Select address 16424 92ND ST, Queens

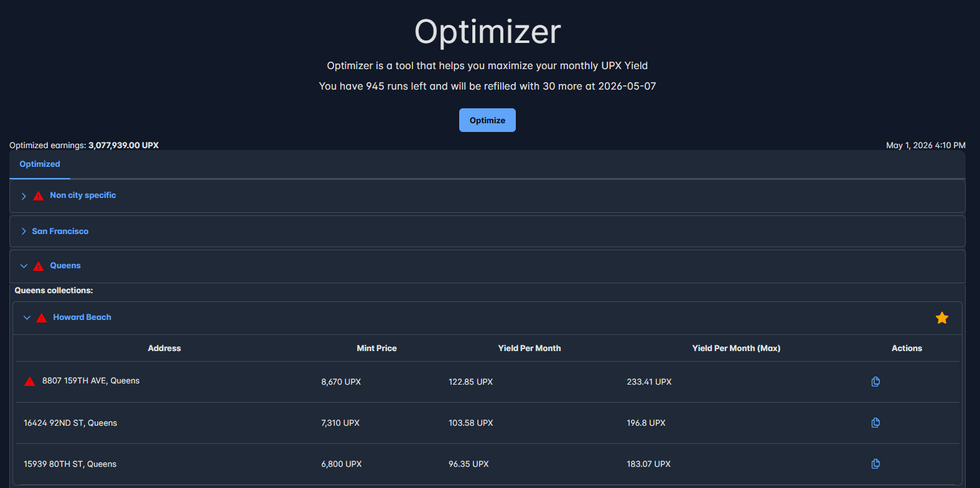click(70, 423)
